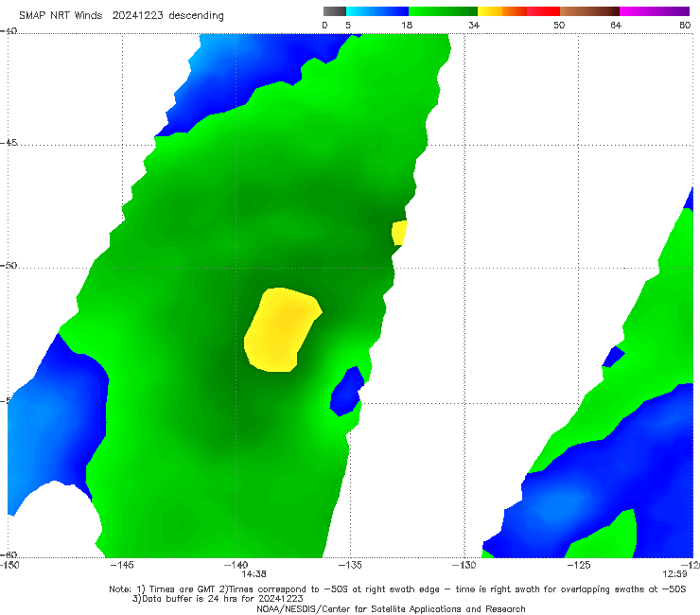Click the 'NOAA/NESDIS/Center for Satellite Applications' credit
This screenshot has height=615, width=700.
pyautogui.click(x=391, y=609)
